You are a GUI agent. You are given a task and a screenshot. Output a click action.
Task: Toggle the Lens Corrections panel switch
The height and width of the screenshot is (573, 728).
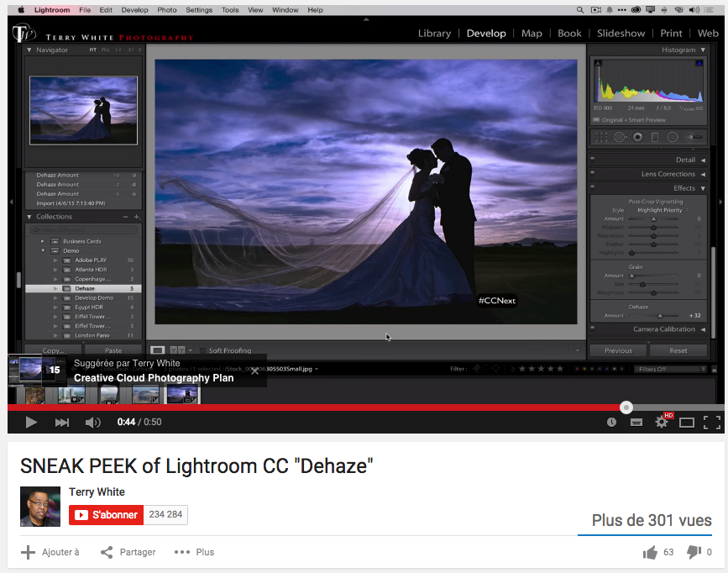click(593, 172)
